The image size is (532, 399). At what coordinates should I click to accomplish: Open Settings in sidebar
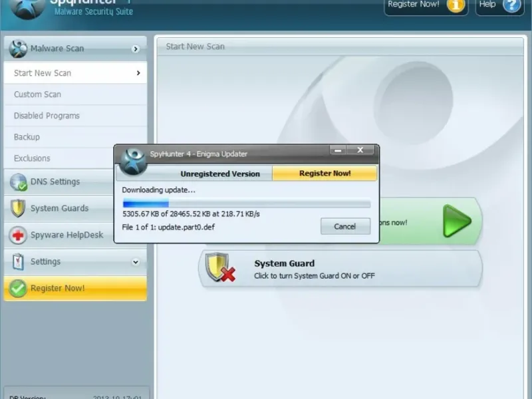(x=75, y=261)
